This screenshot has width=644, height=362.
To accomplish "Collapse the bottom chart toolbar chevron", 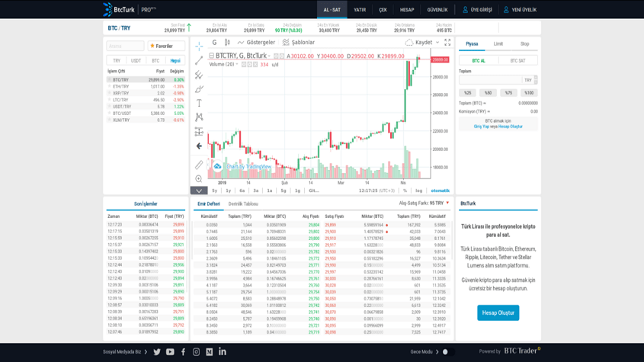I will click(199, 191).
